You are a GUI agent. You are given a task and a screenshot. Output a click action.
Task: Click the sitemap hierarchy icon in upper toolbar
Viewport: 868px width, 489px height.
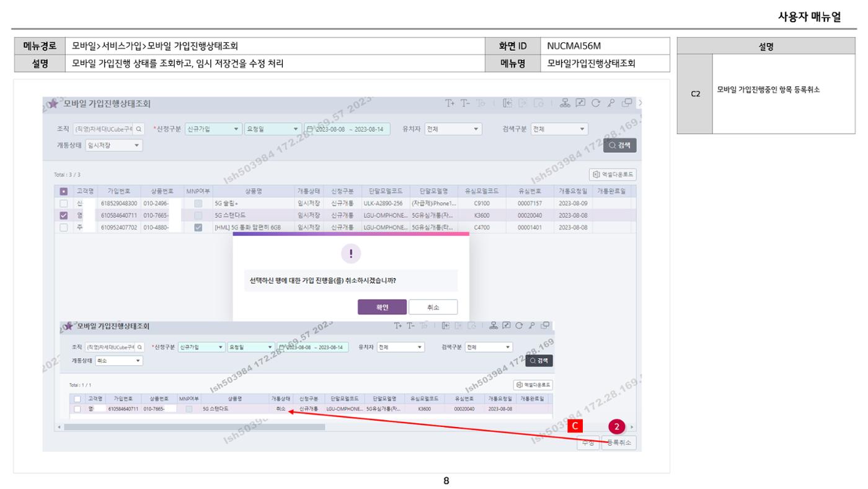565,103
